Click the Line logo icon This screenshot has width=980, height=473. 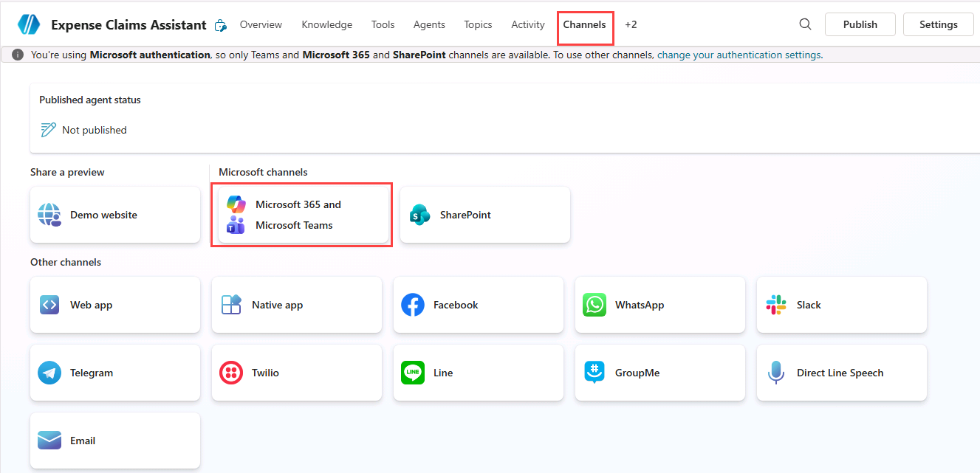tap(413, 373)
